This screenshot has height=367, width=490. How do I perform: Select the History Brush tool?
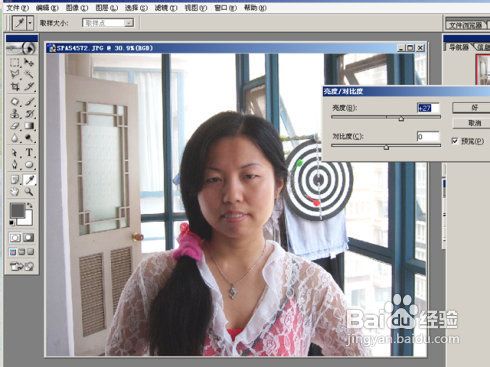click(x=29, y=114)
